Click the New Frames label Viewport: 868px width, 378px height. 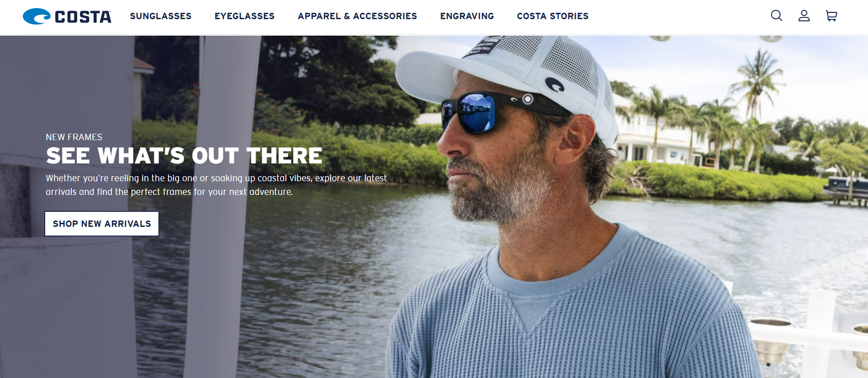[x=74, y=137]
